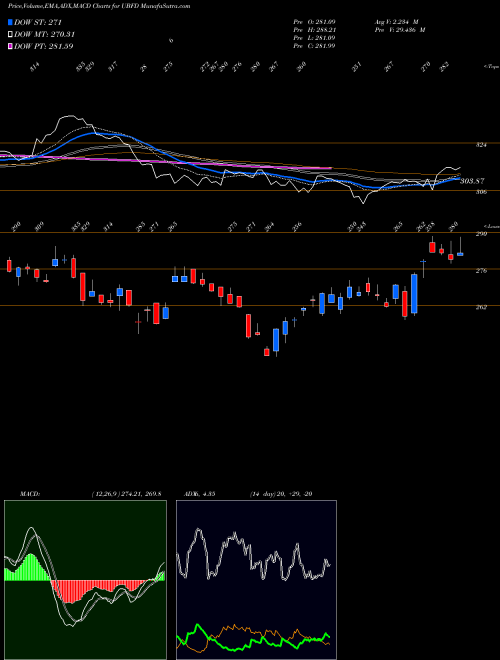
Task: Click the Pre H: 288.21 value
Action: click(314, 29)
